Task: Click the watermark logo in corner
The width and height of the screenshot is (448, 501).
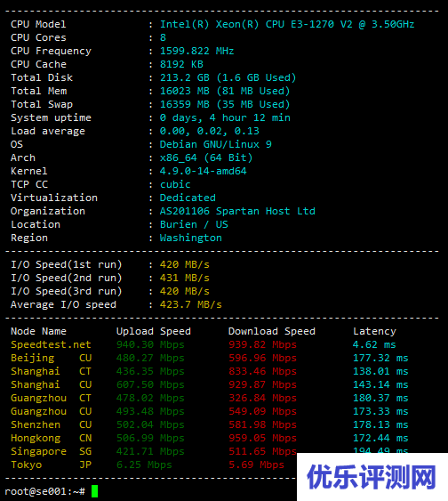Action: point(372,477)
